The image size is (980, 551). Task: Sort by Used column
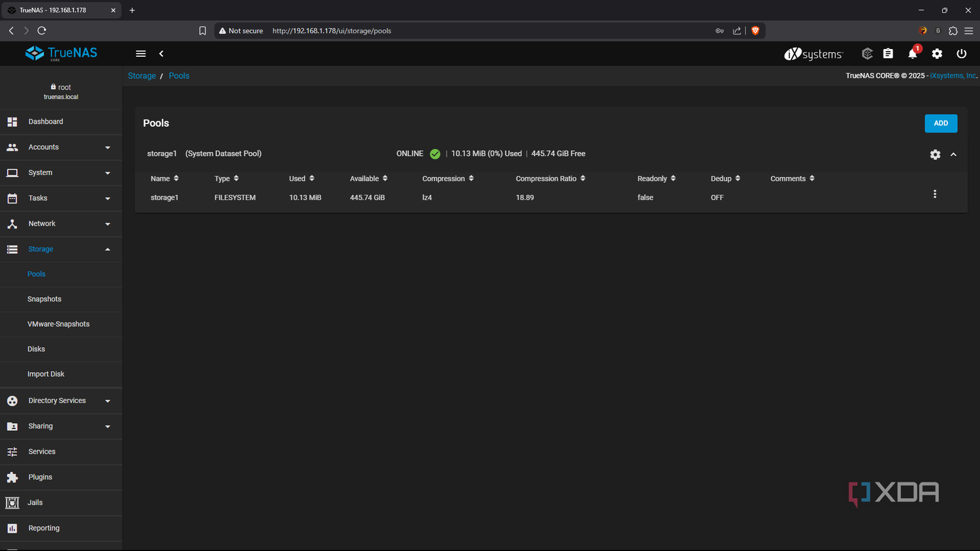(302, 179)
